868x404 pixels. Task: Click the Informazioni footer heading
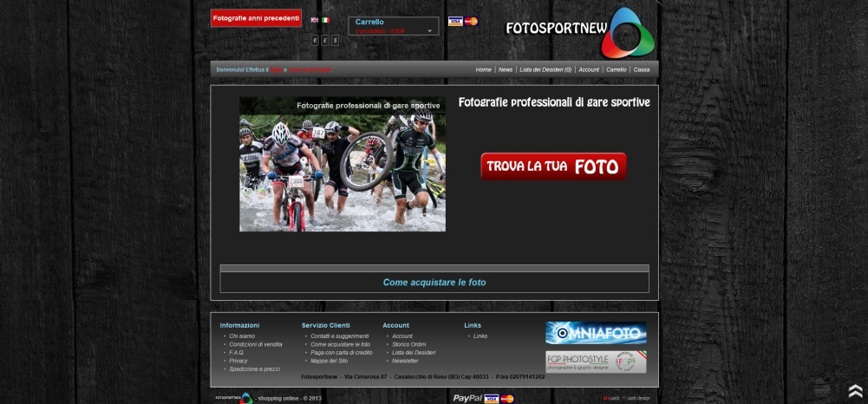[x=239, y=325]
